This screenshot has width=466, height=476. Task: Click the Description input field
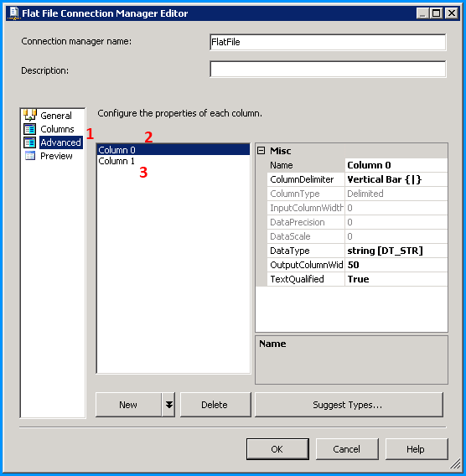328,70
